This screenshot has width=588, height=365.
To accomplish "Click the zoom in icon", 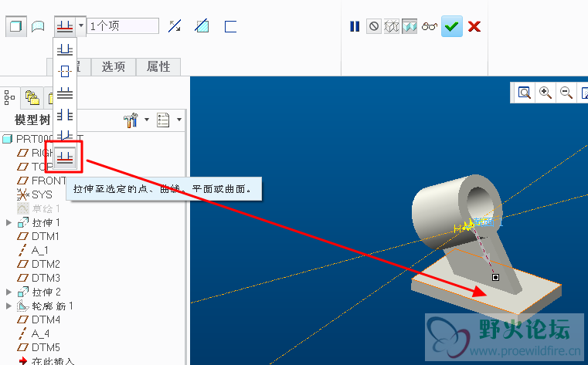I will [545, 93].
